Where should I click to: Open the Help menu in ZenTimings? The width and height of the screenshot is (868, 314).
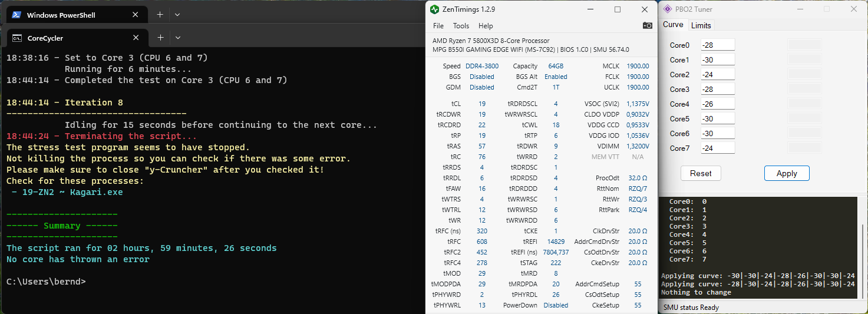click(486, 26)
